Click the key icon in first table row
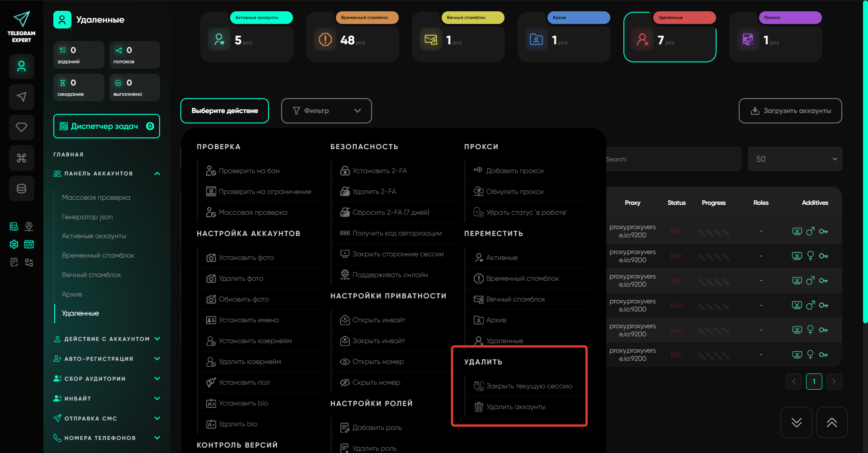The height and width of the screenshot is (453, 868). 823,231
